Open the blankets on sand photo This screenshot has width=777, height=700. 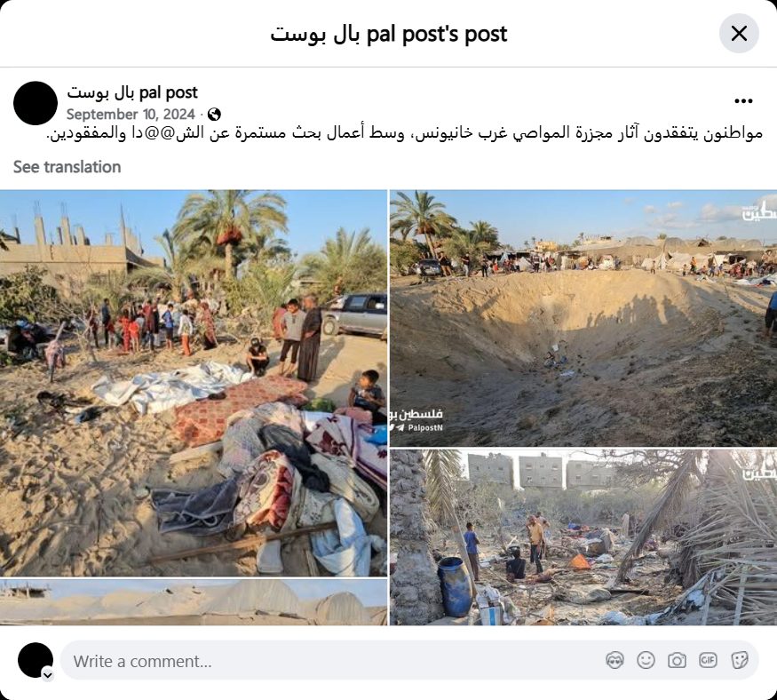click(x=194, y=383)
